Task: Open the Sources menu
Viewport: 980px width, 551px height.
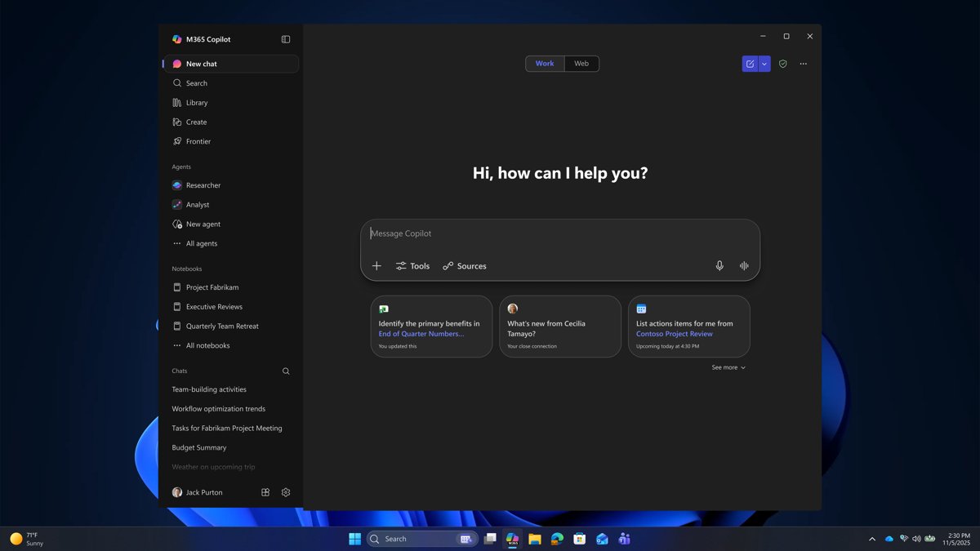Action: 465,266
